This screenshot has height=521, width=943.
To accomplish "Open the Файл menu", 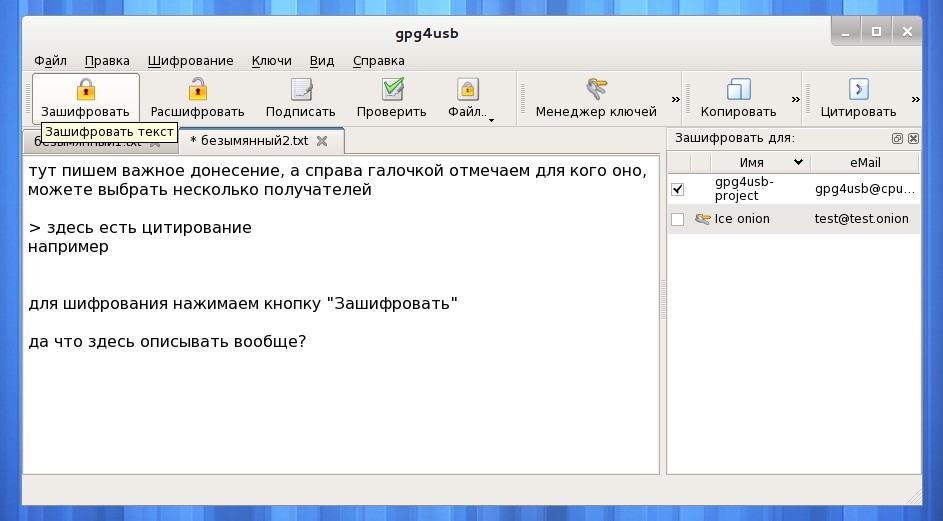I will [50, 61].
